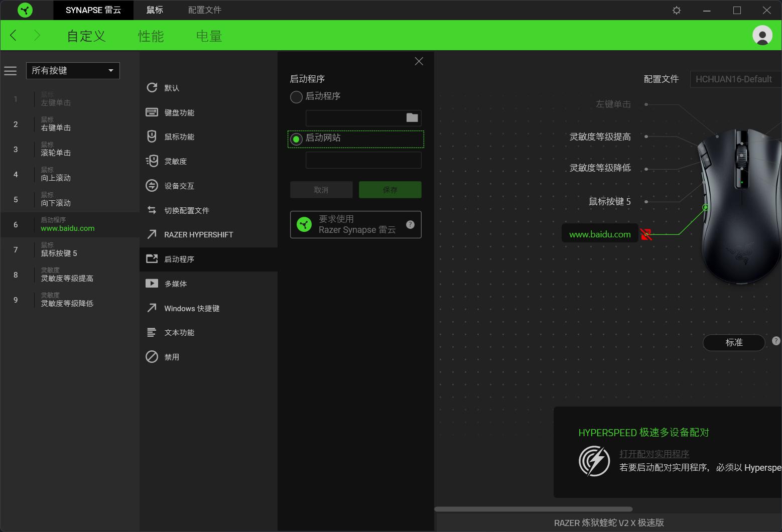Select the 启动程序 launch icon
This screenshot has width=782, height=532.
(x=152, y=258)
